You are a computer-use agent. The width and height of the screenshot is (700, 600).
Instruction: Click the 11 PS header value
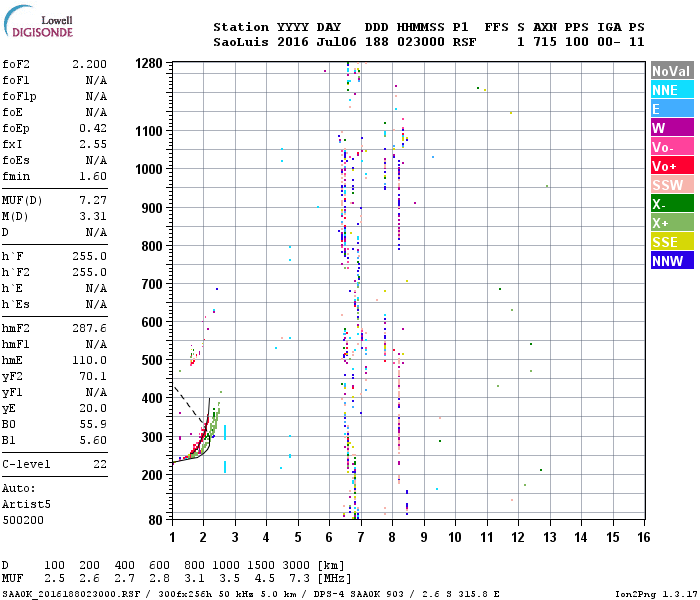tap(637, 42)
